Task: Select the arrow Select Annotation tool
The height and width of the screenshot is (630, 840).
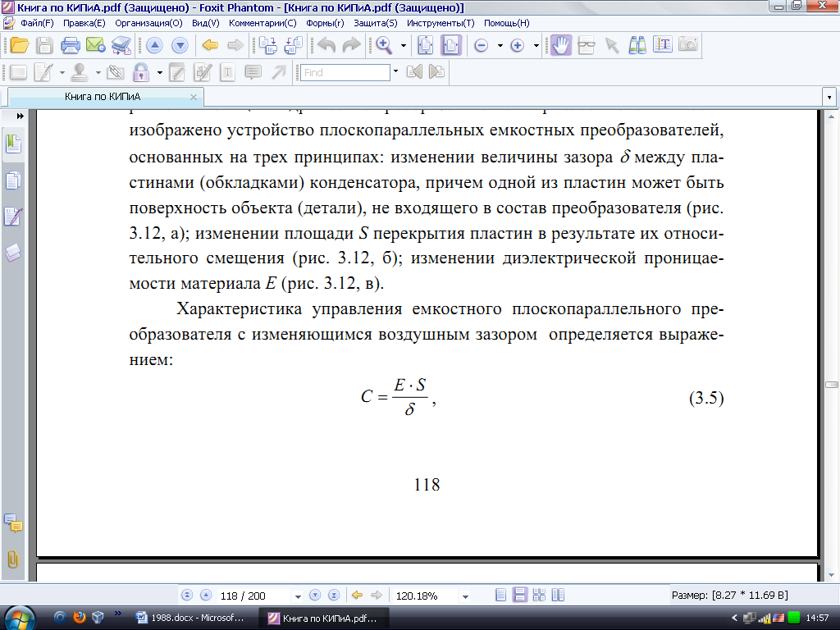Action: (x=612, y=46)
